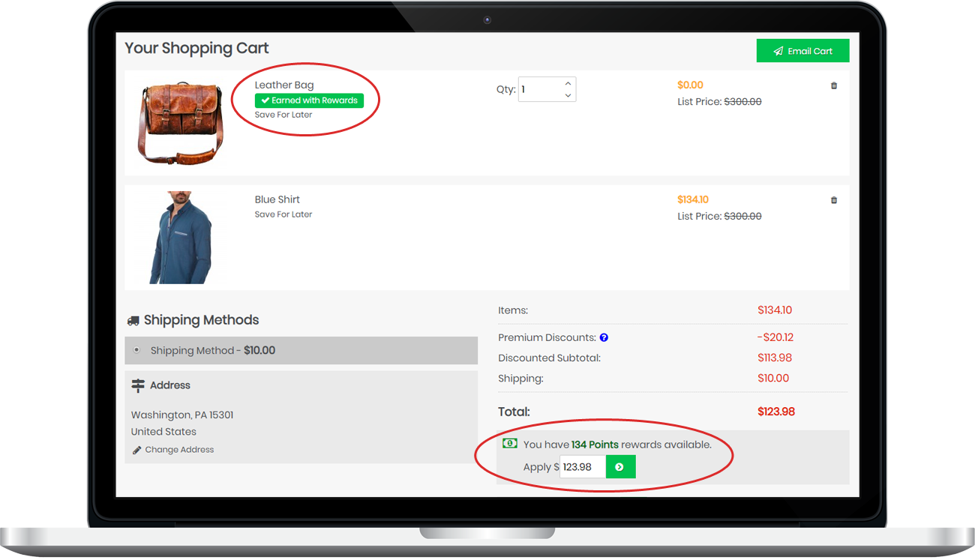Click Save For Later under Blue Shirt

point(283,214)
